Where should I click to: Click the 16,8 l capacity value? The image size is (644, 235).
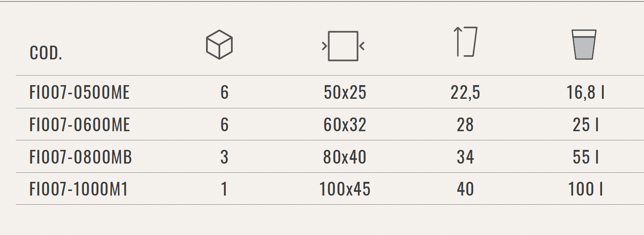pos(586,93)
